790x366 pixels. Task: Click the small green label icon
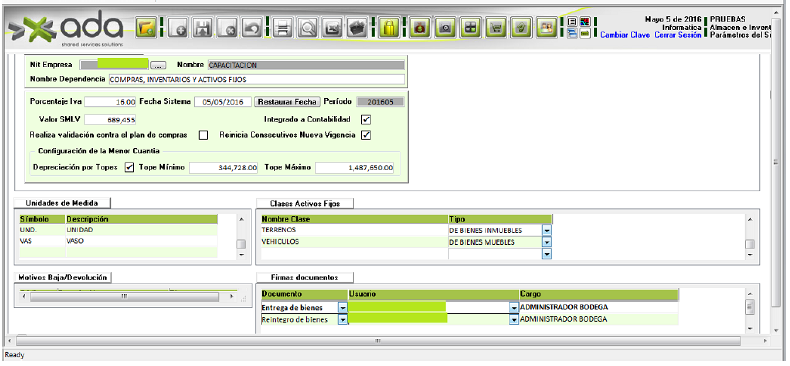584,34
